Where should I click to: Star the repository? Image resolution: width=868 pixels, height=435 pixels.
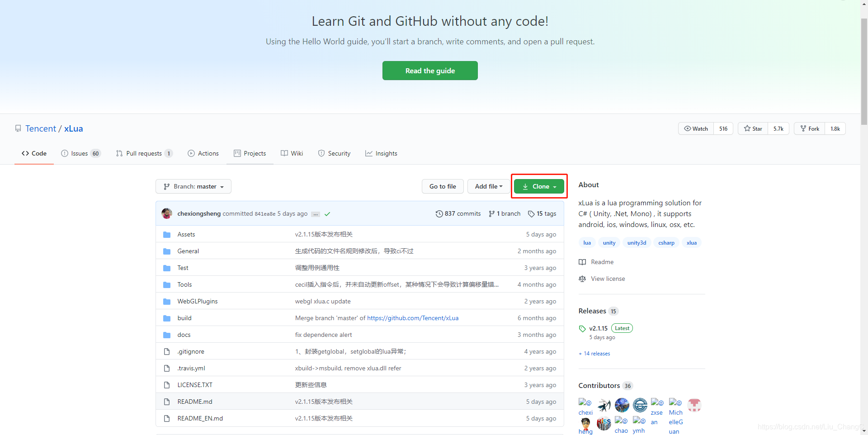[x=753, y=128]
